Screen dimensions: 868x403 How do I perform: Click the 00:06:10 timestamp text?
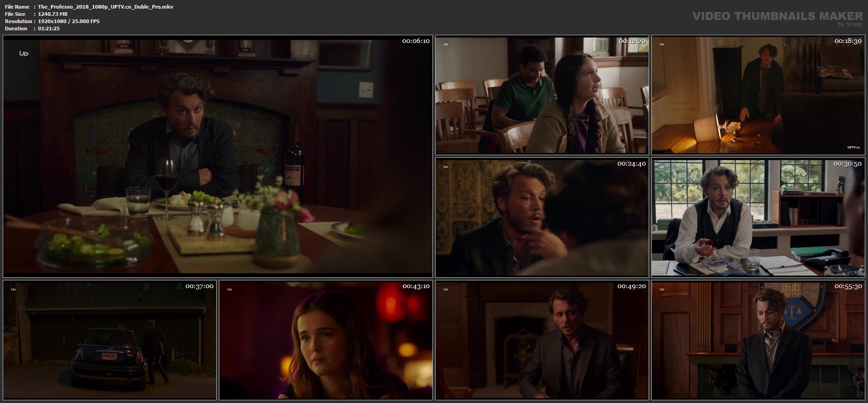click(x=416, y=41)
